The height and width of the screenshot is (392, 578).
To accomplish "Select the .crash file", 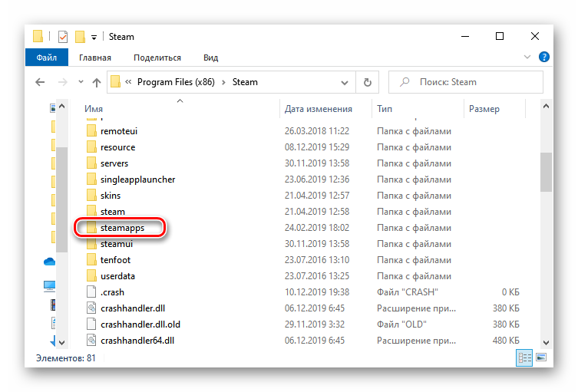I will [112, 292].
